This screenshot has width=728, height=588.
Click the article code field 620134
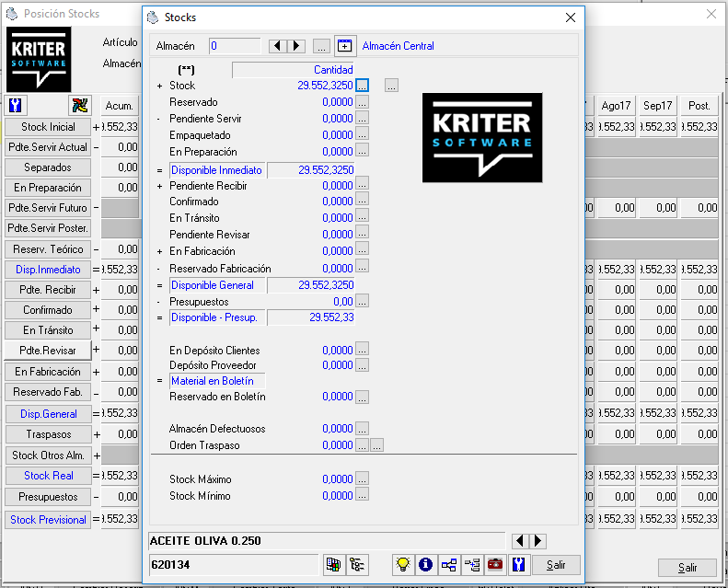point(234,565)
